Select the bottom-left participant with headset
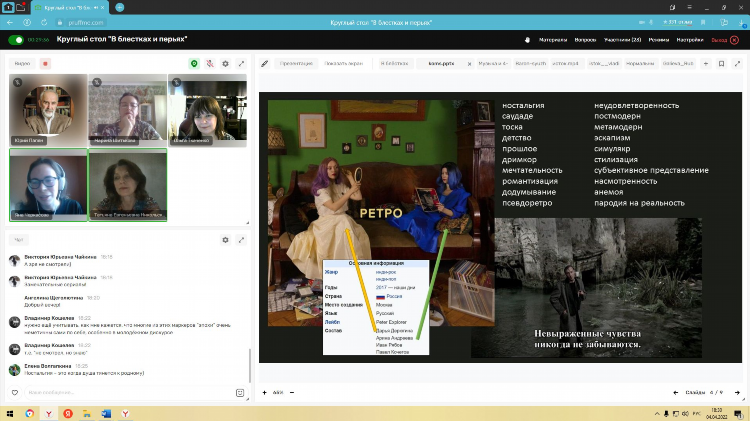Image resolution: width=750 pixels, height=421 pixels. tap(48, 185)
